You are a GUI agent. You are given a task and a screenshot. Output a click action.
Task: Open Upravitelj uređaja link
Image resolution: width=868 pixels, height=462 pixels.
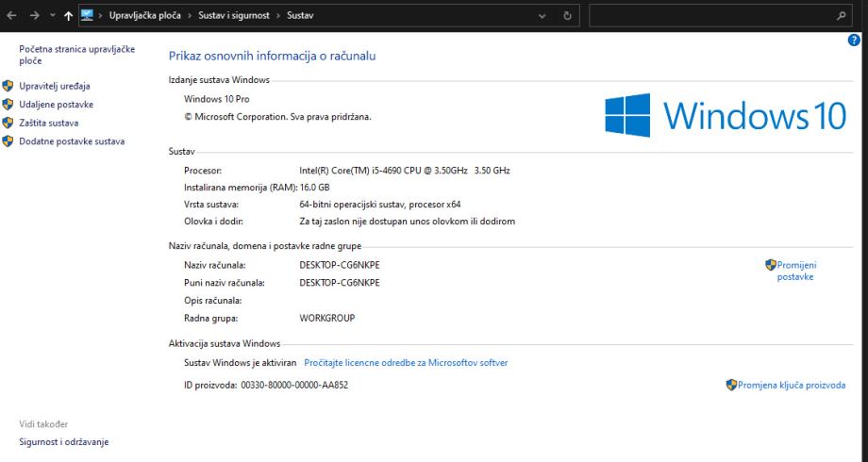coord(55,86)
